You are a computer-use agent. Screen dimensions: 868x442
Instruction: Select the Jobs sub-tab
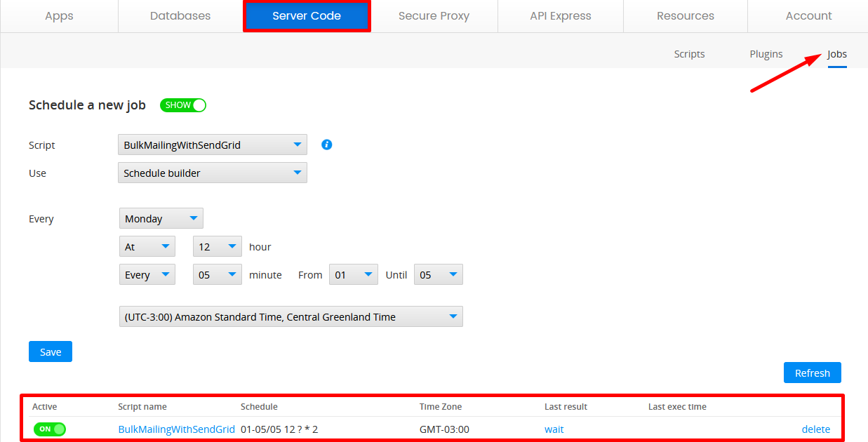[x=837, y=54]
